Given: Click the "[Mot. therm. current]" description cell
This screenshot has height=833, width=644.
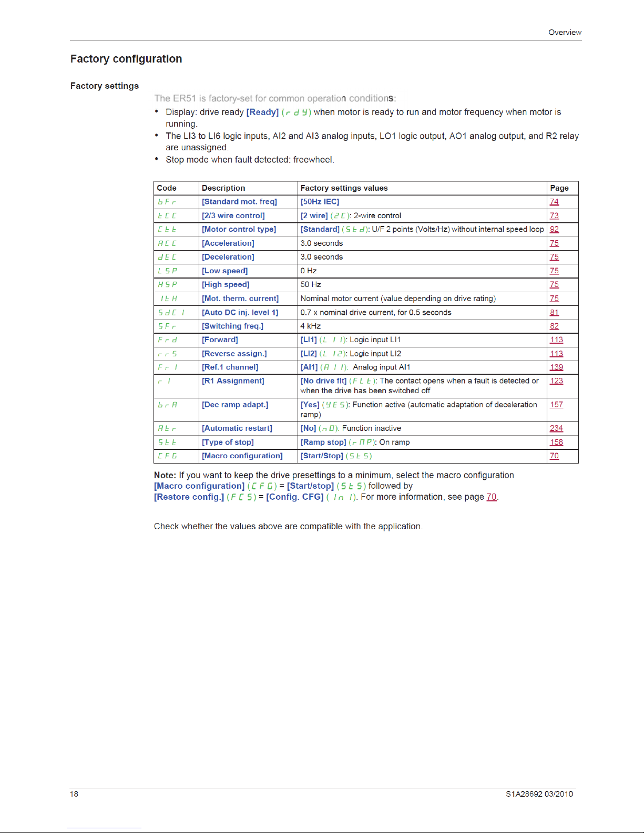Looking at the screenshot, I should (x=240, y=299).
